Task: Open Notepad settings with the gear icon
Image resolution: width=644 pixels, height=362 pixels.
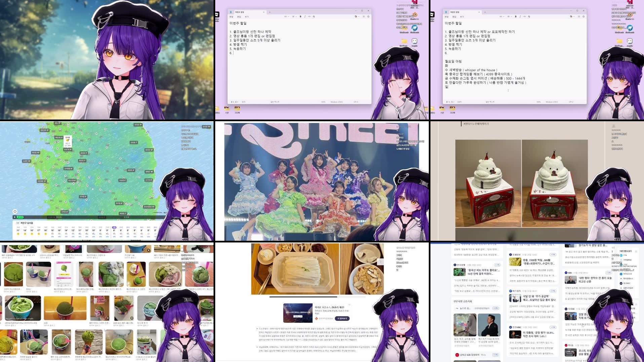Action: click(369, 17)
